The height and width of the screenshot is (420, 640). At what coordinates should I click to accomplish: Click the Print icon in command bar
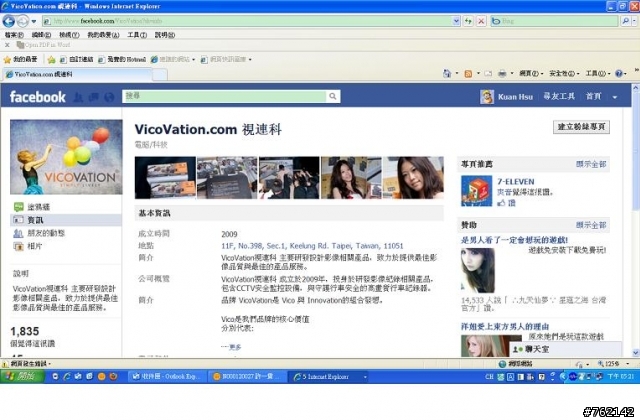coord(502,73)
